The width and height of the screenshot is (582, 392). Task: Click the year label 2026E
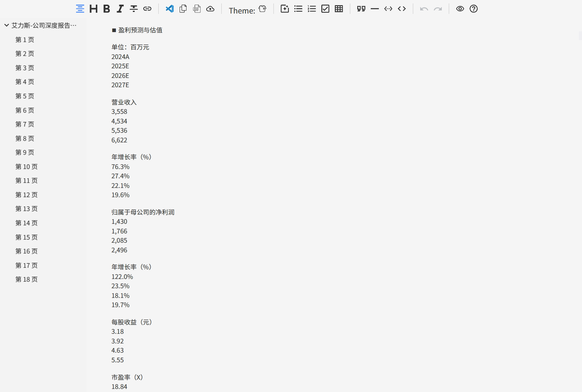(x=120, y=76)
